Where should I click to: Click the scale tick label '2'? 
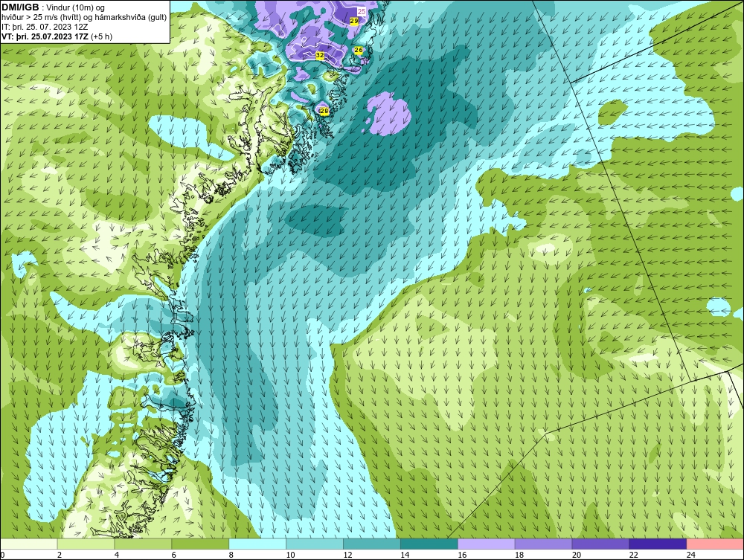tap(60, 555)
